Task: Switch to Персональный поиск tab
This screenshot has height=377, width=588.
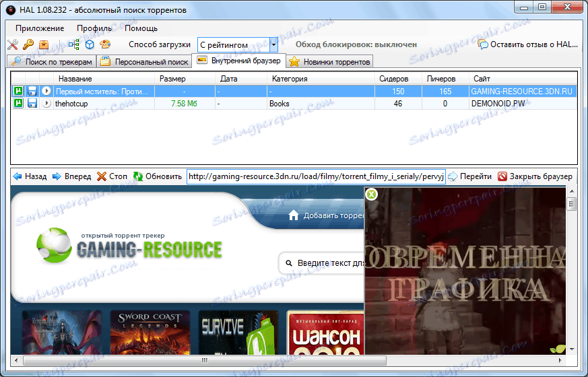Action: [x=144, y=62]
